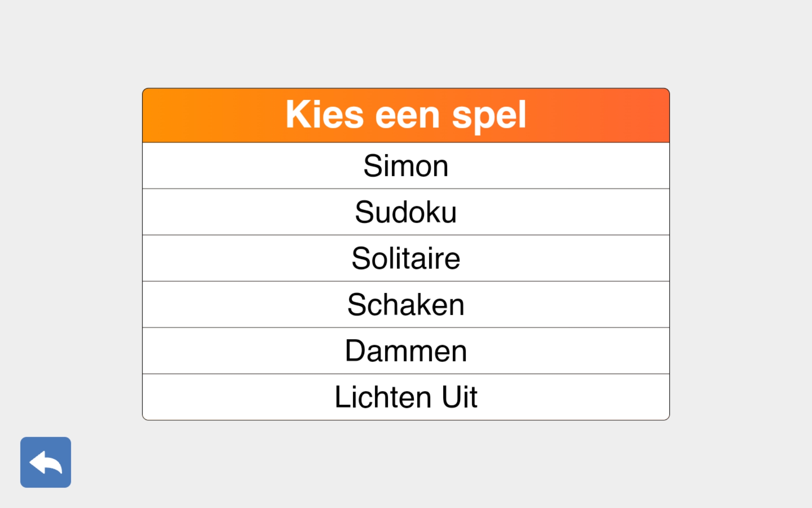This screenshot has height=508, width=812.
Task: Open the Dammen checkers game
Action: pyautogui.click(x=406, y=351)
